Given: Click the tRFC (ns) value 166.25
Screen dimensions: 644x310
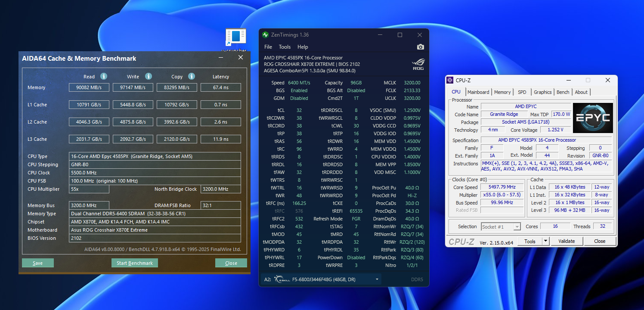Looking at the screenshot, I should tap(298, 203).
